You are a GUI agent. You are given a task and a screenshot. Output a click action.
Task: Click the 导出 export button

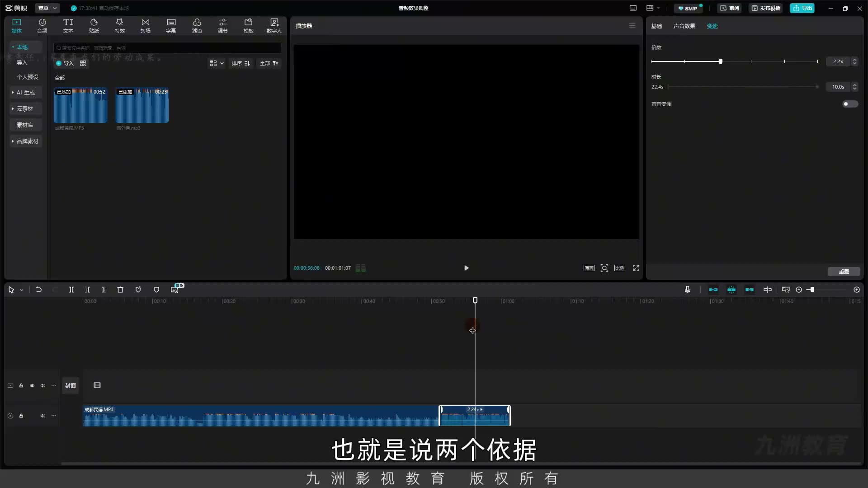pos(802,8)
